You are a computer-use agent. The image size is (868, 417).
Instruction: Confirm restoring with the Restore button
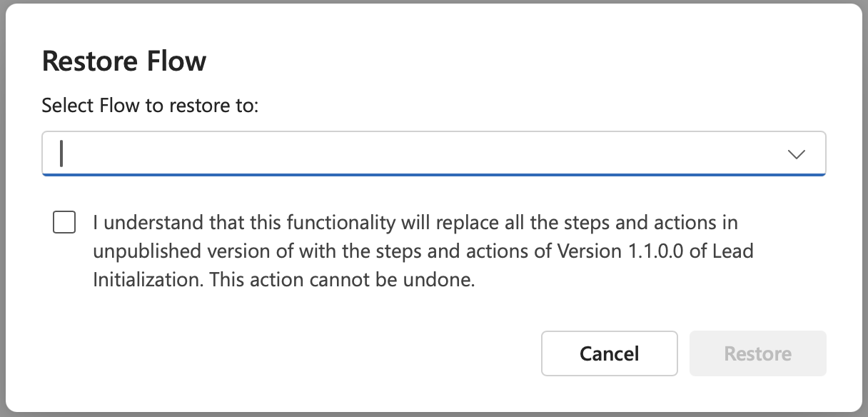tap(757, 353)
